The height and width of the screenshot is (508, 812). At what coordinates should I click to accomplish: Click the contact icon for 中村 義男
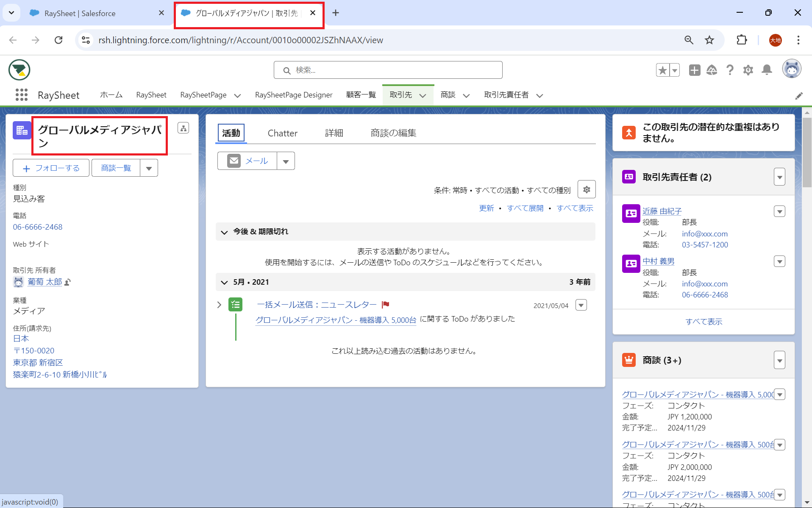point(631,264)
